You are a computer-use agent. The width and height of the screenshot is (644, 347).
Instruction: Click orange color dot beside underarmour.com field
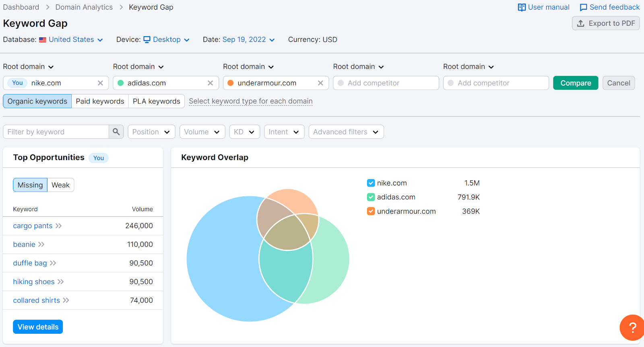[x=231, y=83]
